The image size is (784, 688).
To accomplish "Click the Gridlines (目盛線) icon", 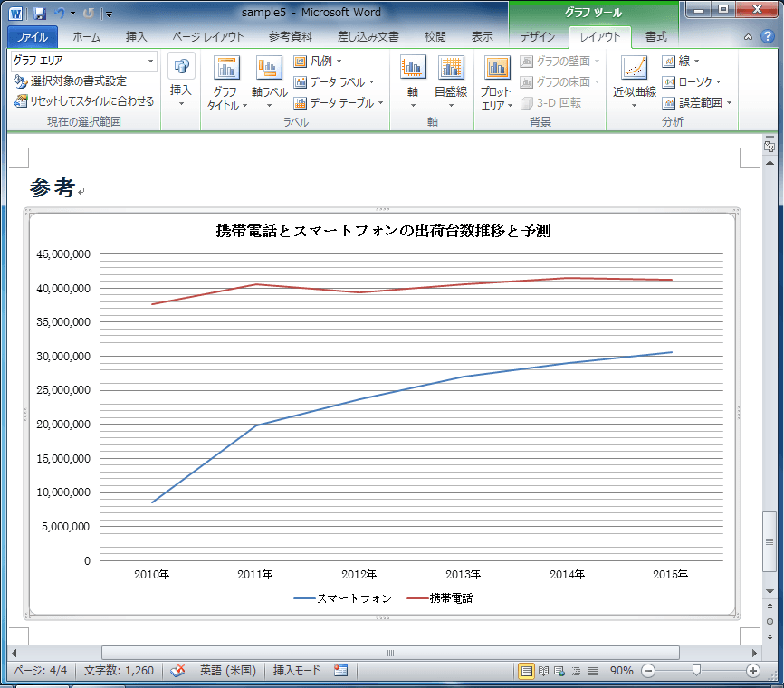I will [x=451, y=68].
